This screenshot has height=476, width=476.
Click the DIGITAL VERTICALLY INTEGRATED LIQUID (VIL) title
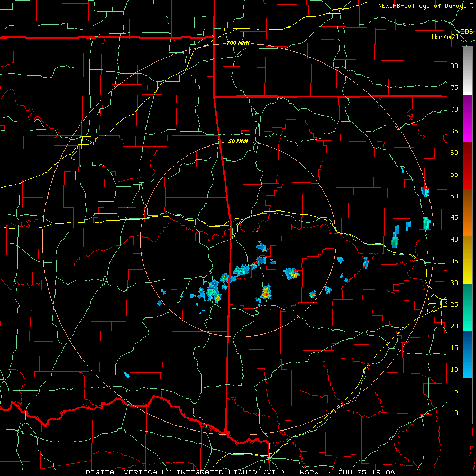click(x=185, y=472)
